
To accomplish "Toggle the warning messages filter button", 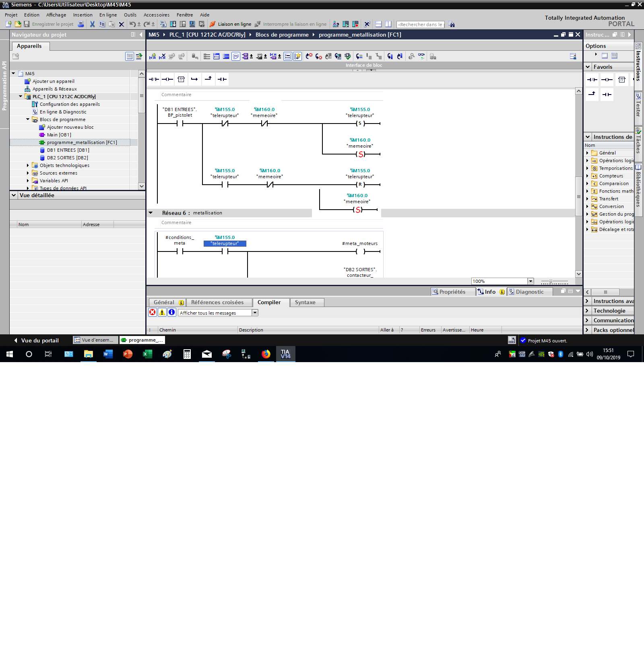I will point(162,313).
